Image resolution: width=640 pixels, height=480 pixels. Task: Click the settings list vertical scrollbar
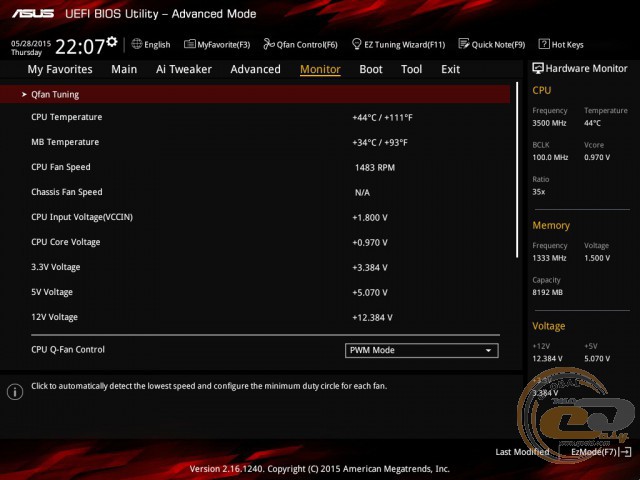(517, 169)
